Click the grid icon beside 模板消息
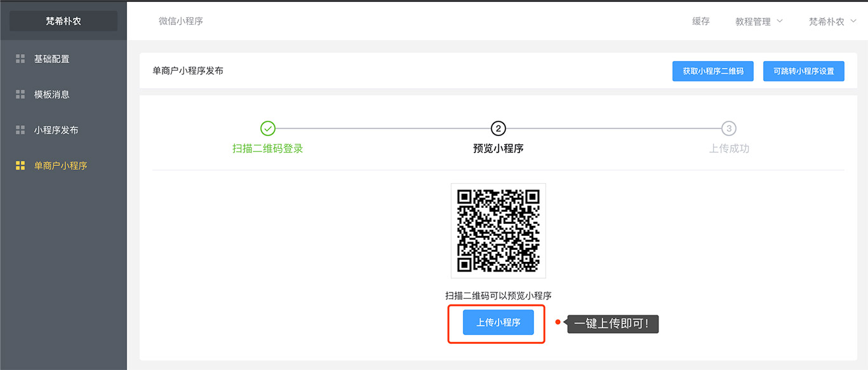 point(20,95)
